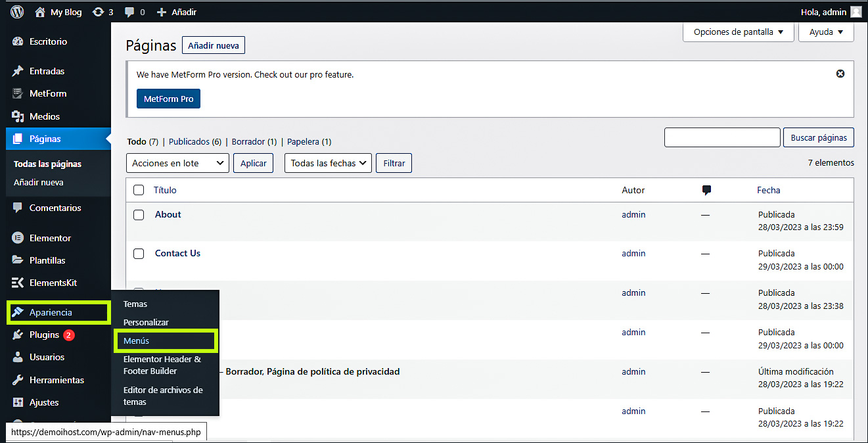Open Temas in the Apariencia submenu

tap(135, 304)
